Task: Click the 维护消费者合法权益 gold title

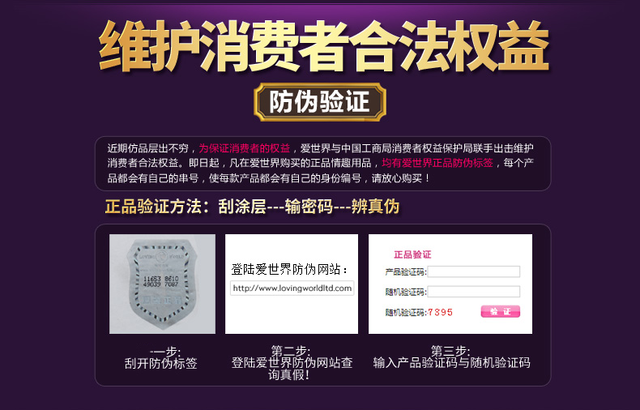Action: click(x=324, y=46)
